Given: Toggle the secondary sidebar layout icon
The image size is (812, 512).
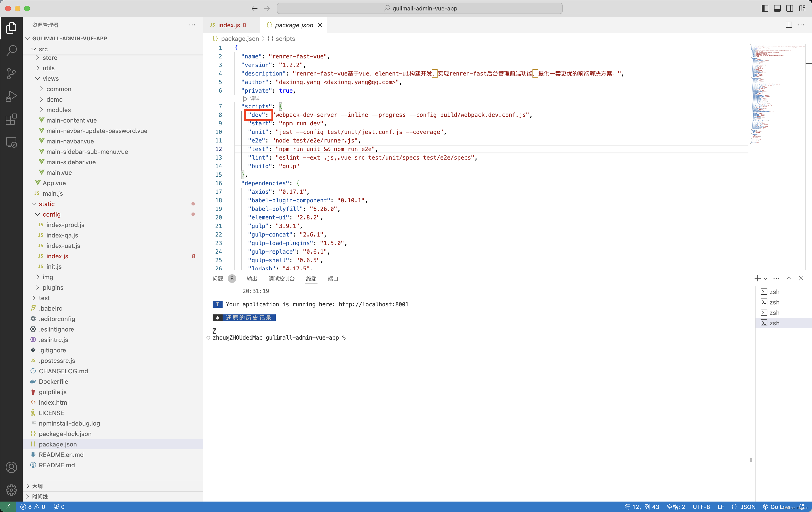Looking at the screenshot, I should (789, 9).
